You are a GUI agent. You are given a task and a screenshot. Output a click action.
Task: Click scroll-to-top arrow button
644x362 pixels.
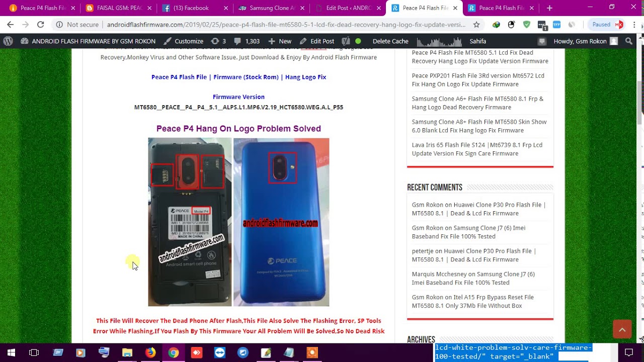[622, 329]
